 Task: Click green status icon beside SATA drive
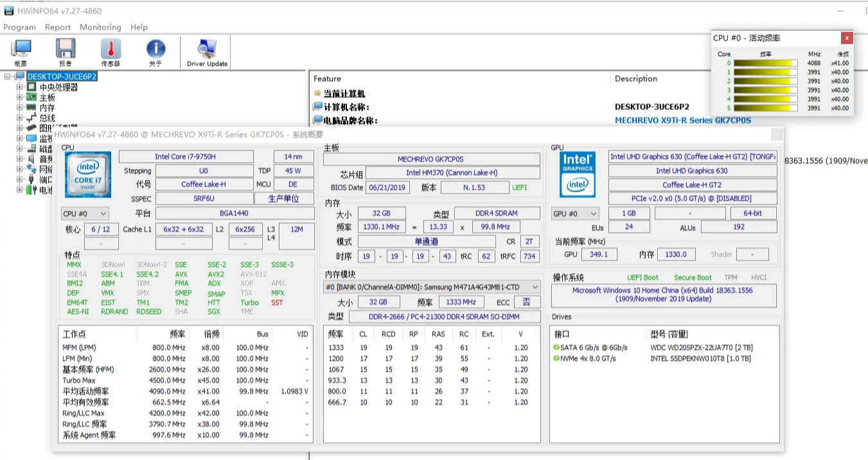tap(556, 348)
